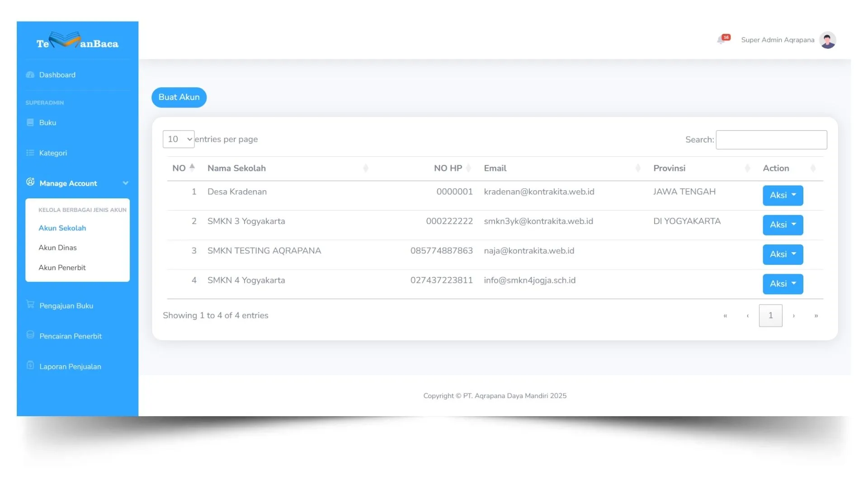The width and height of the screenshot is (868, 488).
Task: Open Aksi dropdown for Desa Kradenan
Action: tap(783, 195)
